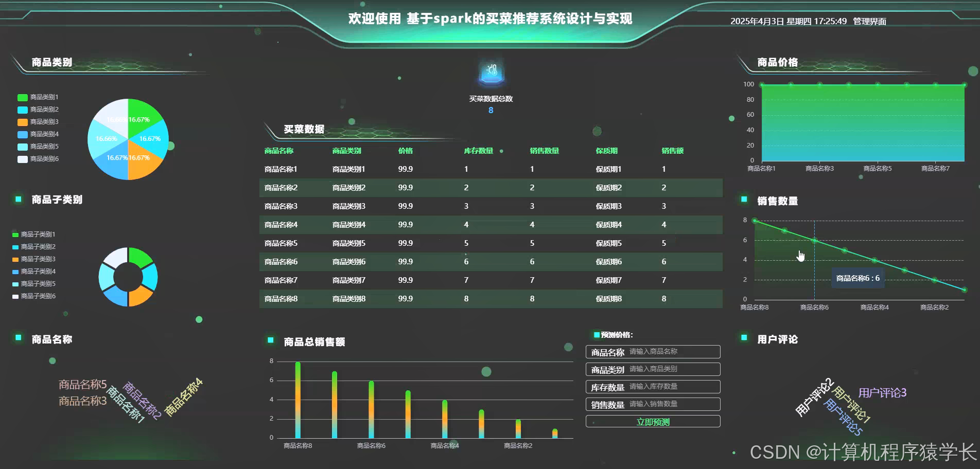
Task: Click the small icon before 预测价格 label
Action: click(x=596, y=334)
